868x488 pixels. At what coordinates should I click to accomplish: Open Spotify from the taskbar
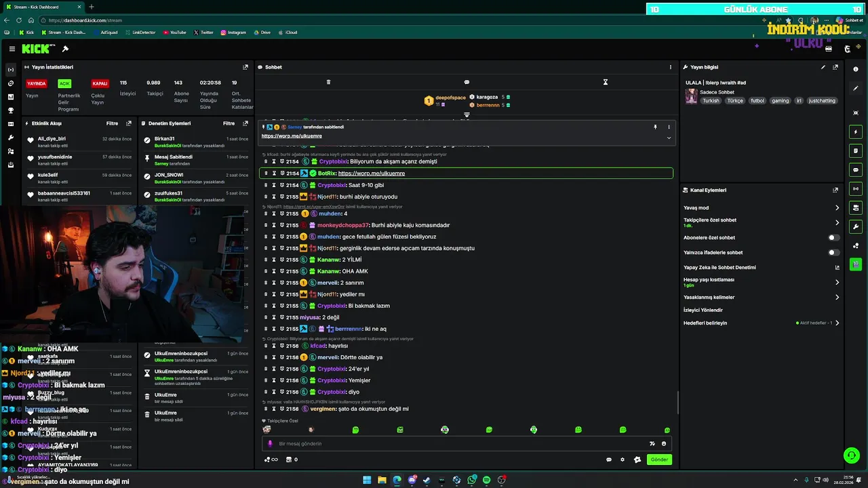(x=486, y=480)
